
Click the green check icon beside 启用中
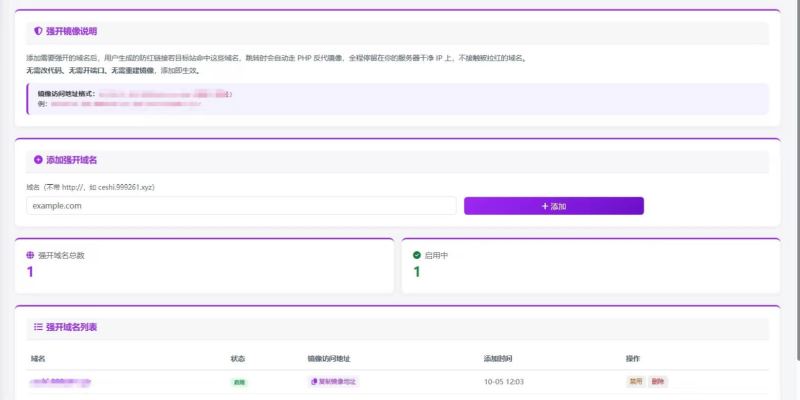point(417,255)
